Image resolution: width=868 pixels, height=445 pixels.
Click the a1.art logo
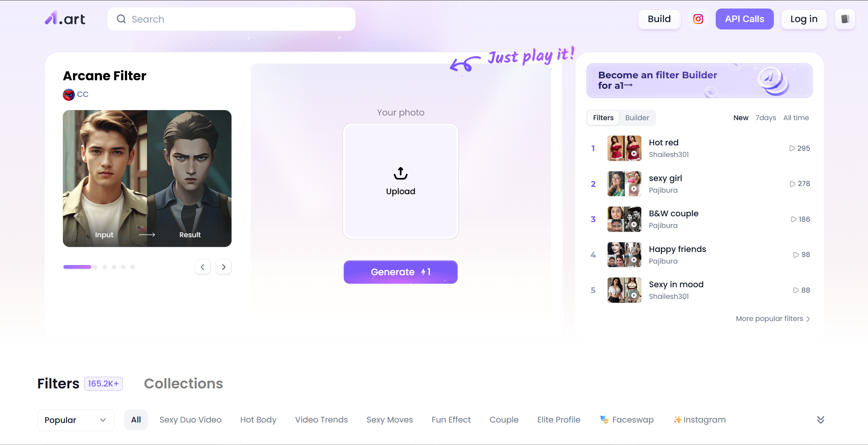pyautogui.click(x=65, y=19)
